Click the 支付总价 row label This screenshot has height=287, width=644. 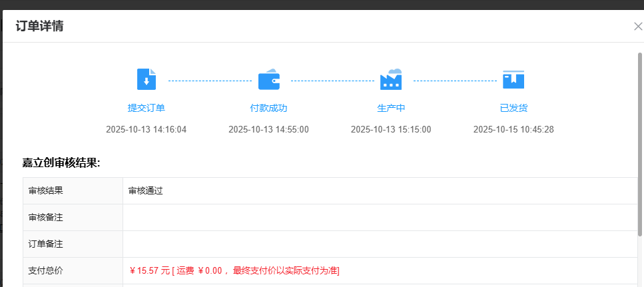click(x=46, y=271)
